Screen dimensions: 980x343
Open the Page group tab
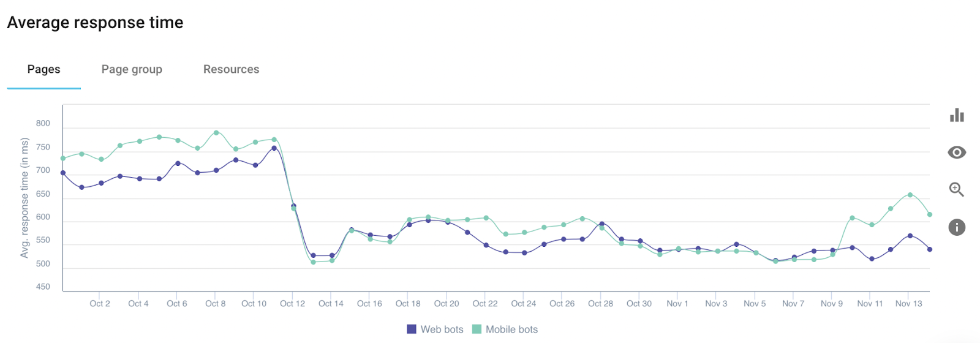tap(132, 69)
